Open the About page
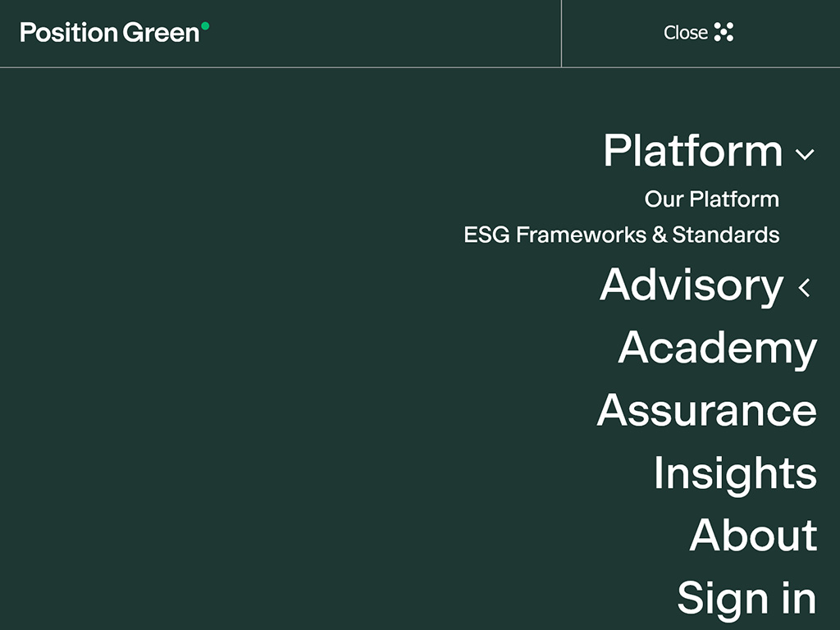 click(753, 535)
